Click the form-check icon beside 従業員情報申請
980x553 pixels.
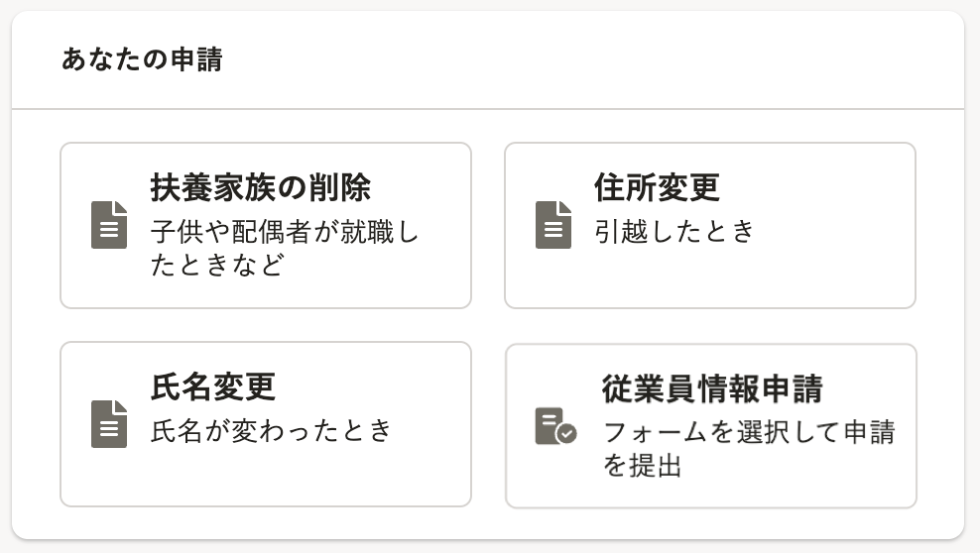click(x=555, y=426)
